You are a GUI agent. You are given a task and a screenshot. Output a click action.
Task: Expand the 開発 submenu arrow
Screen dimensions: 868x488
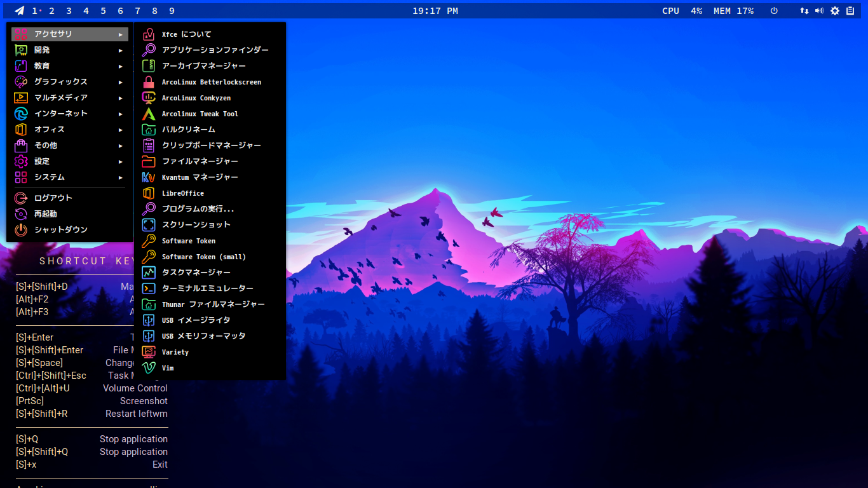pyautogui.click(x=121, y=50)
